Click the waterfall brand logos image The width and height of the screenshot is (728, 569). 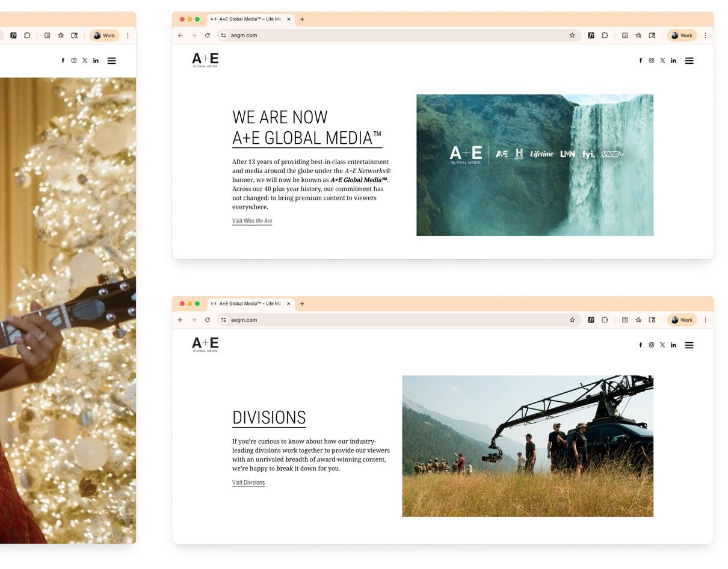(535, 165)
